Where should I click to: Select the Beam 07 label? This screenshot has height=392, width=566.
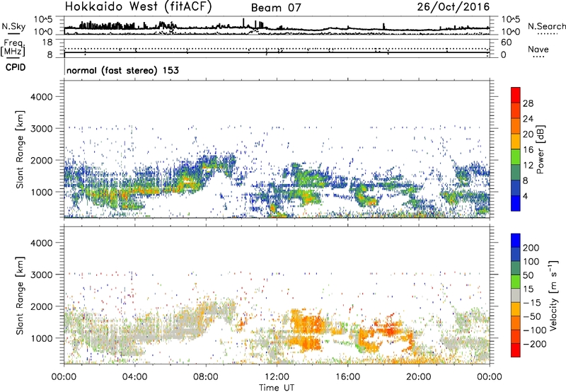276,8
